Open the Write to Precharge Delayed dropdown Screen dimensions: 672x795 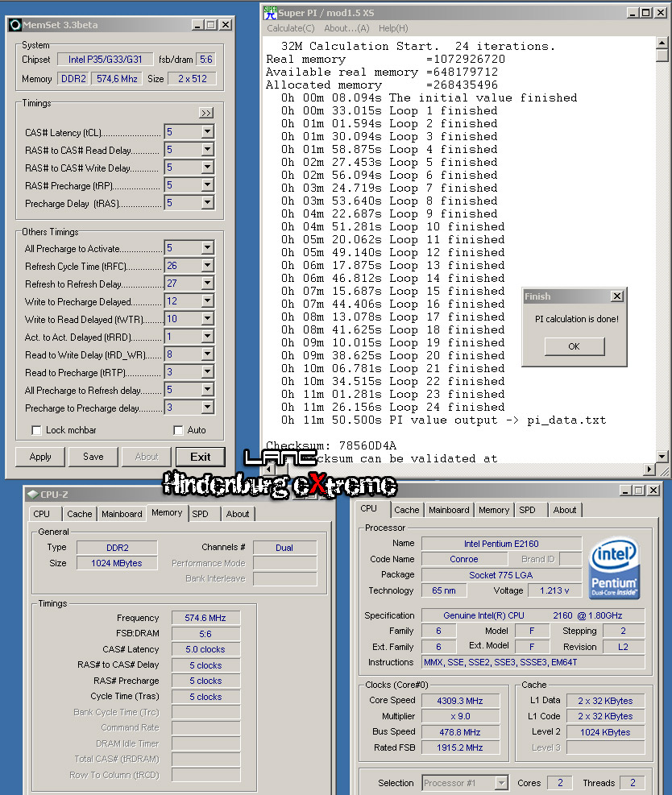207,301
